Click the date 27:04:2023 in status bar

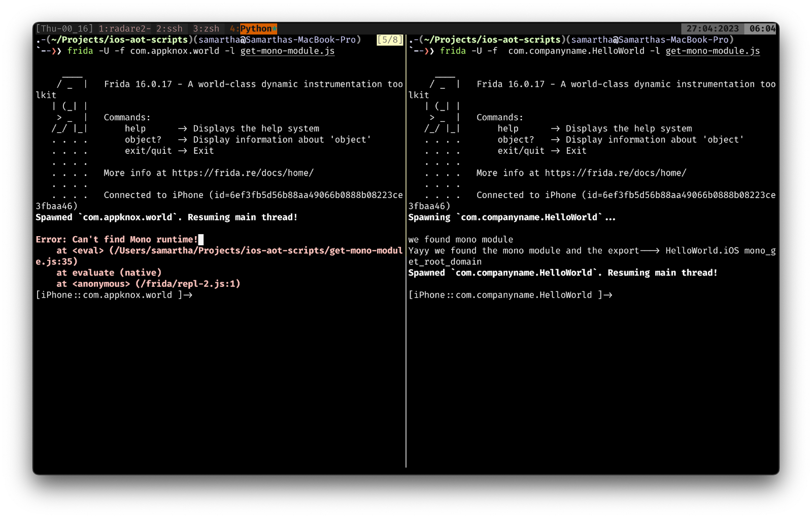tap(713, 29)
